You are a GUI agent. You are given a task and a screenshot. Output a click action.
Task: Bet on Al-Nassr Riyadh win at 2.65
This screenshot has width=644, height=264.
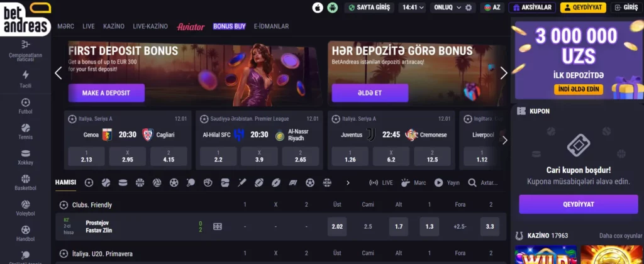(x=300, y=156)
